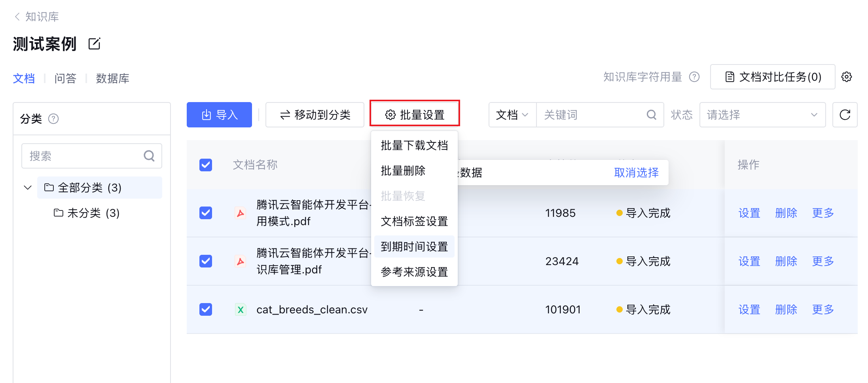The image size is (868, 383).
Task: Uncheck the 知识库管理.pdf row checkbox
Action: (x=206, y=261)
